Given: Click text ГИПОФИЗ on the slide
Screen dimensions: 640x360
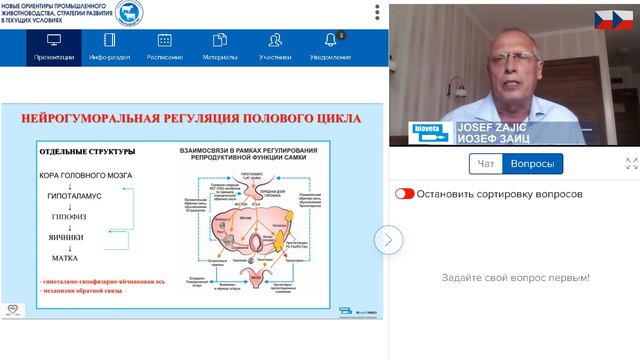Looking at the screenshot, I should [x=69, y=217].
